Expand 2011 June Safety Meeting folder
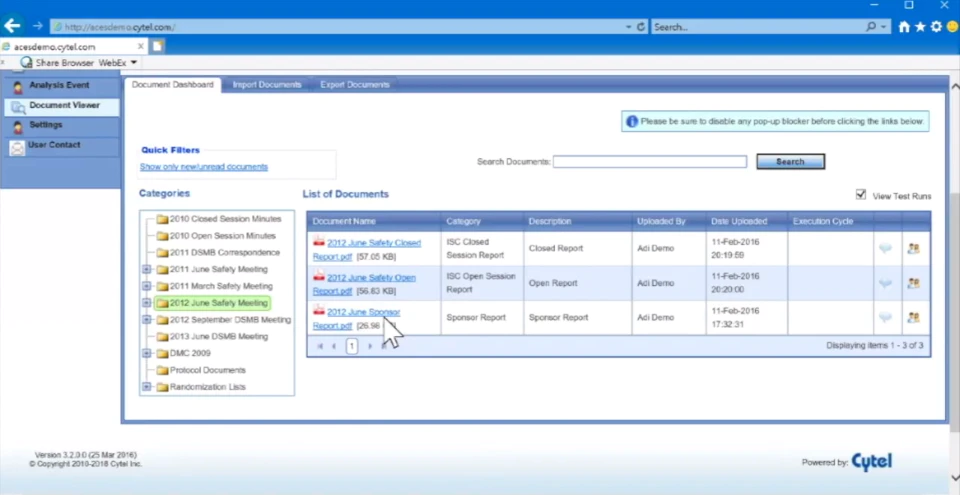This screenshot has height=495, width=960. pos(146,269)
